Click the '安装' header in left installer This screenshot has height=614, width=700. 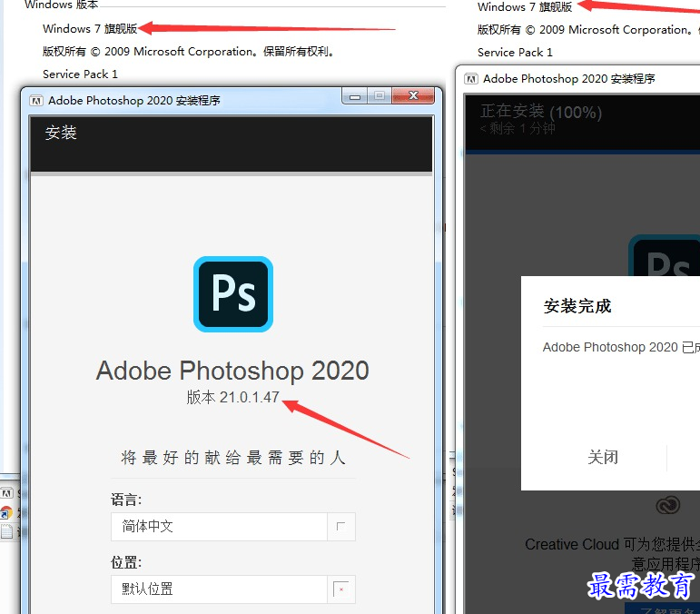point(61,133)
